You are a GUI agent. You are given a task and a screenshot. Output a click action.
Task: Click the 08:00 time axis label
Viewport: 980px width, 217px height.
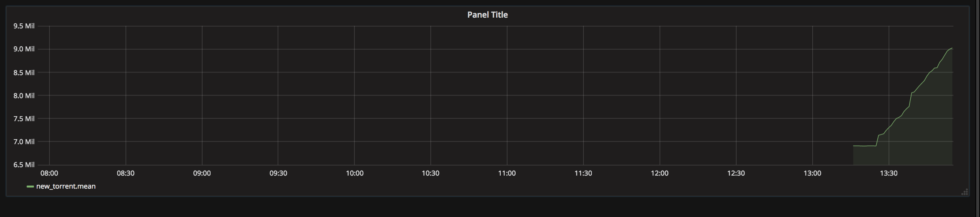[49, 173]
